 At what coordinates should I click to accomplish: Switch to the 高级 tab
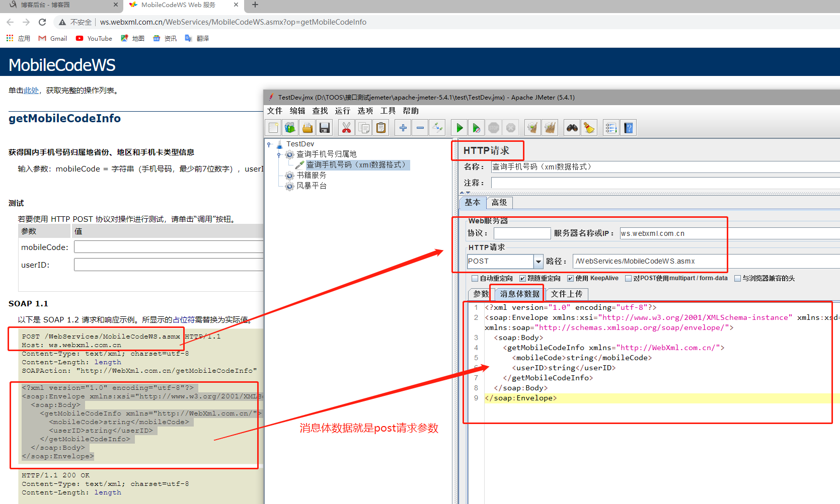tap(499, 202)
